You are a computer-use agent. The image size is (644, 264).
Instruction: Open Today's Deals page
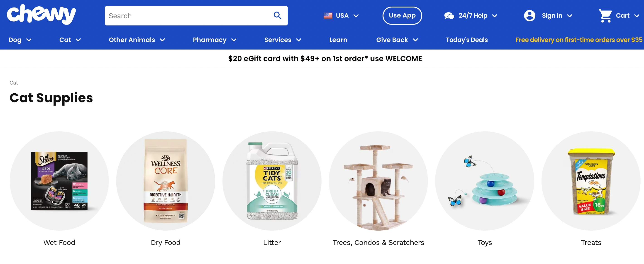click(466, 40)
